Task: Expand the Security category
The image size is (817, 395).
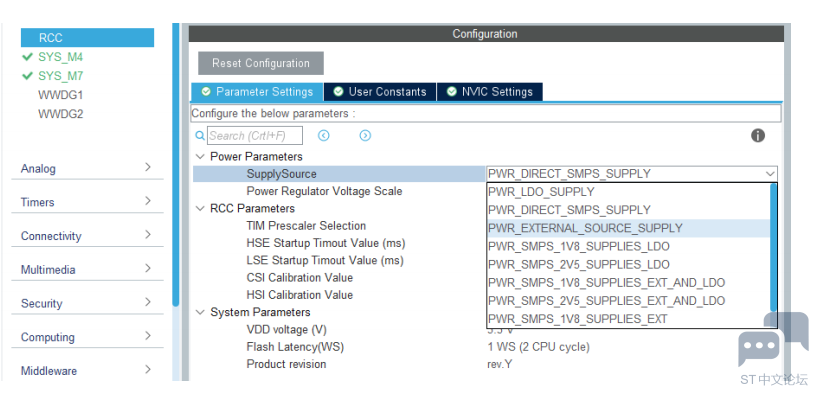Action: coord(87,303)
